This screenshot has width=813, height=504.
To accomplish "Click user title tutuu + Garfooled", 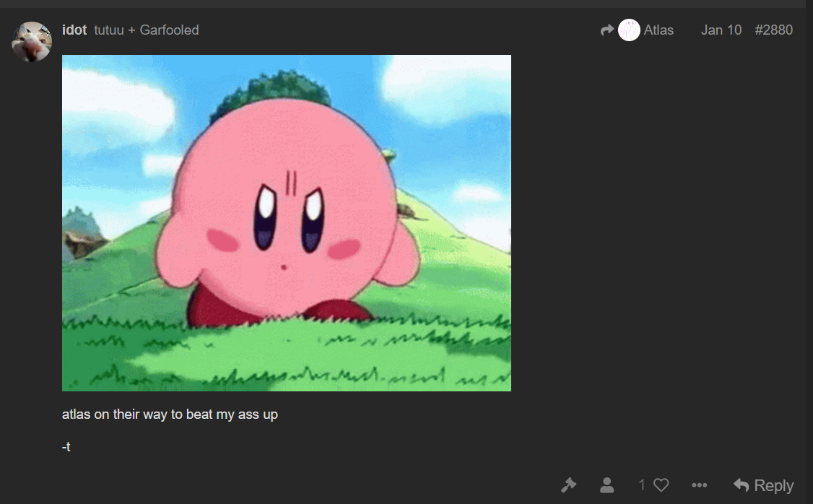I will 147,30.
